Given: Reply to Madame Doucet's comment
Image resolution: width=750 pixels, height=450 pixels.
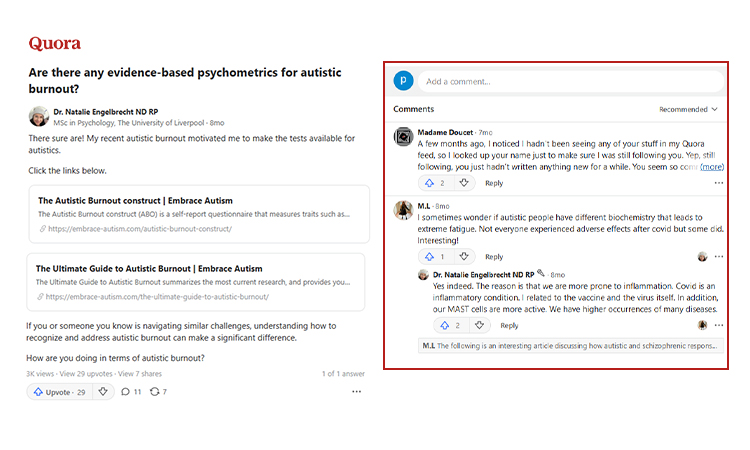Looking at the screenshot, I should [494, 183].
